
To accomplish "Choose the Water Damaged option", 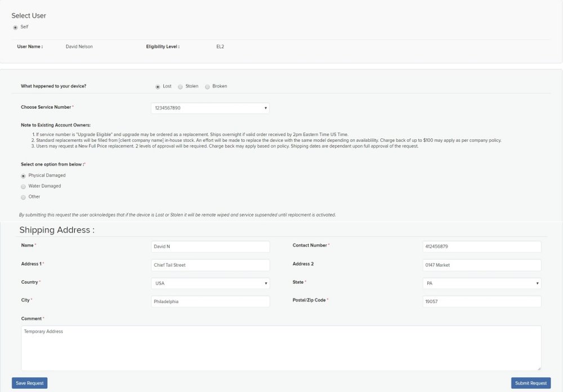I will 23,186.
